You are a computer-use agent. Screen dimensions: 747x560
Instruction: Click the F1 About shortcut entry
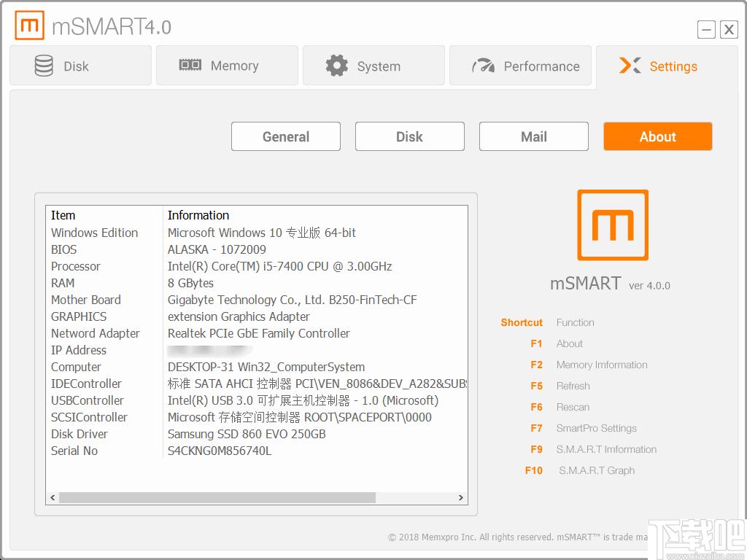(x=557, y=344)
